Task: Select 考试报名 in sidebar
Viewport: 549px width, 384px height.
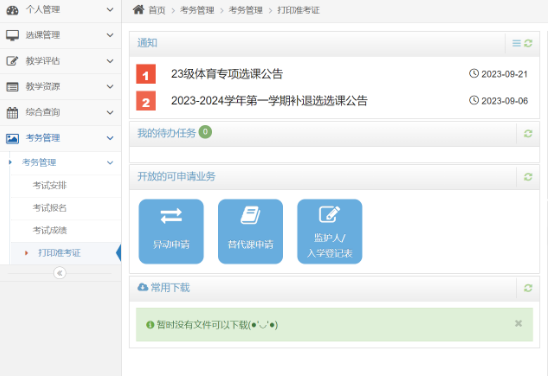Action: (66, 208)
